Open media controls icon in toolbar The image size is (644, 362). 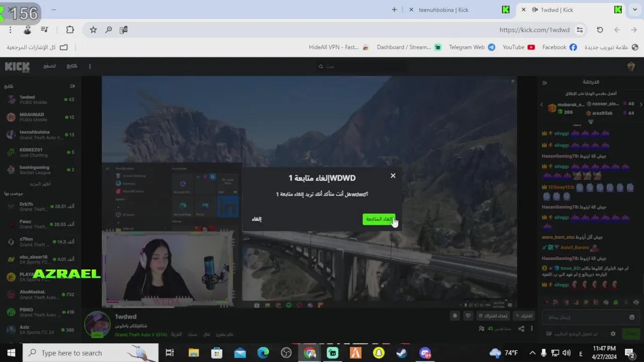coord(45,30)
